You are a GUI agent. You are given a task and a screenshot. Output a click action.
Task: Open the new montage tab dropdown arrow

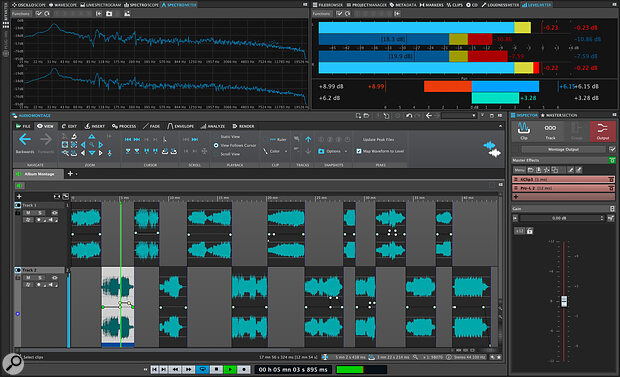[x=76, y=174]
